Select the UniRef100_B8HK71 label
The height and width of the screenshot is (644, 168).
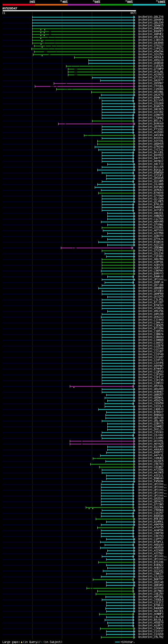click(151, 98)
